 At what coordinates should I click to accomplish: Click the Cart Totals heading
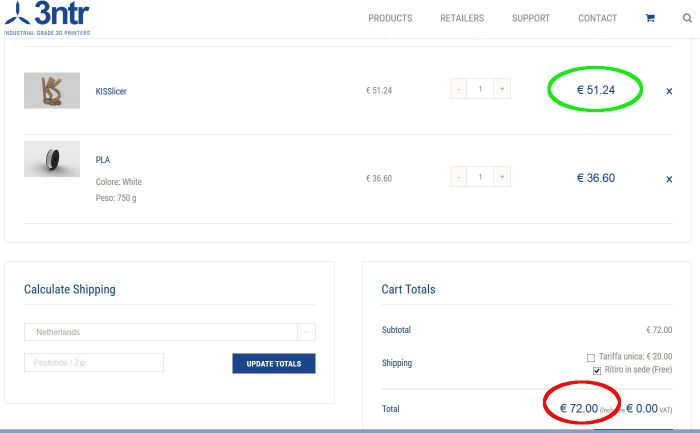pos(408,289)
